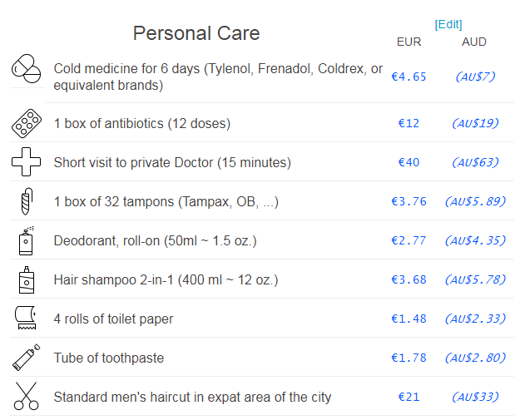
Task: Click the toothpaste tube icon
Action: tap(26, 358)
